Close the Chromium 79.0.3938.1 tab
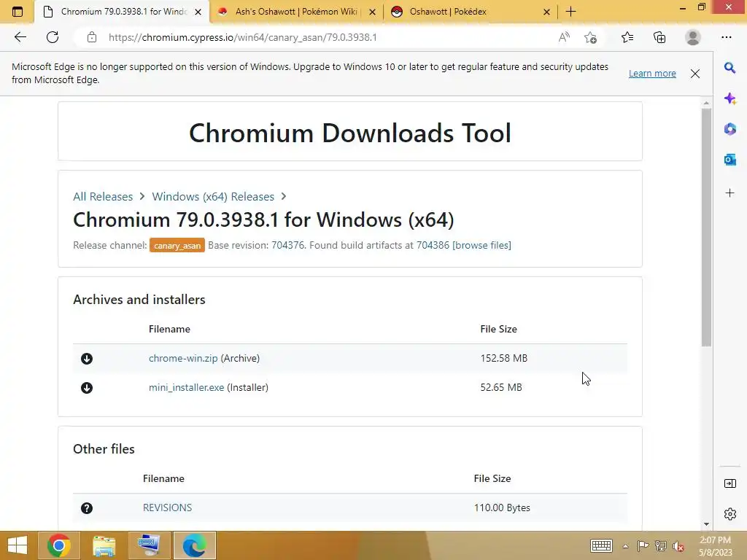 pos(198,12)
